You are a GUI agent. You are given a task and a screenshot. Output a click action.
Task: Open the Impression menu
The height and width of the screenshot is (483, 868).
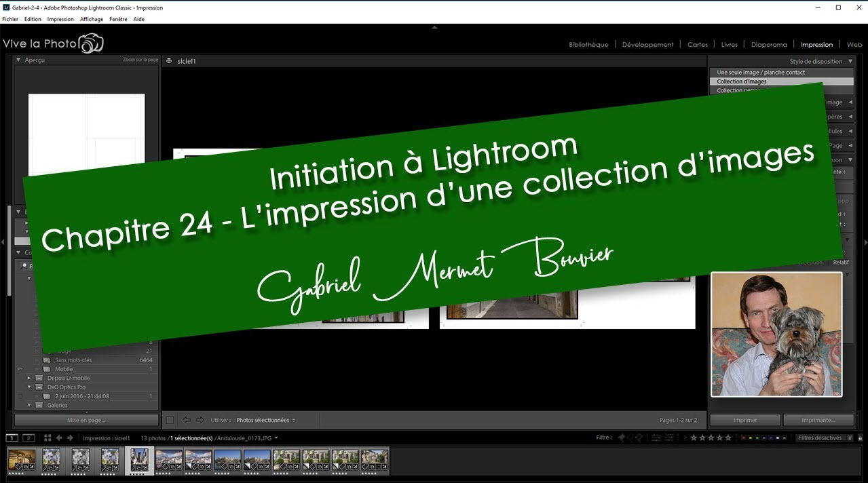coord(60,19)
